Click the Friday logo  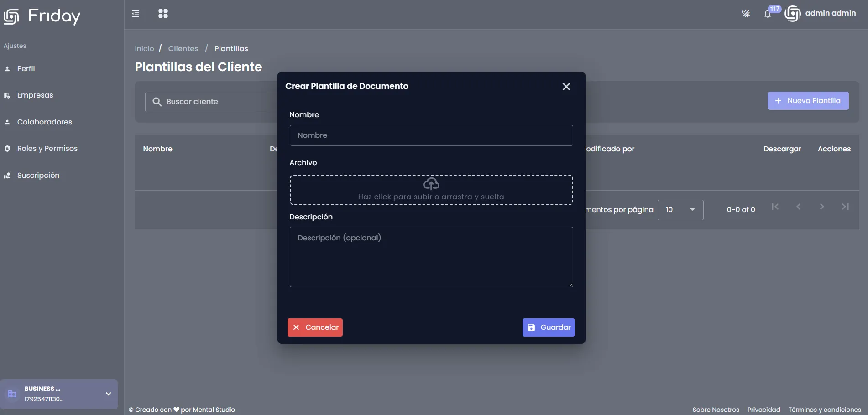42,16
